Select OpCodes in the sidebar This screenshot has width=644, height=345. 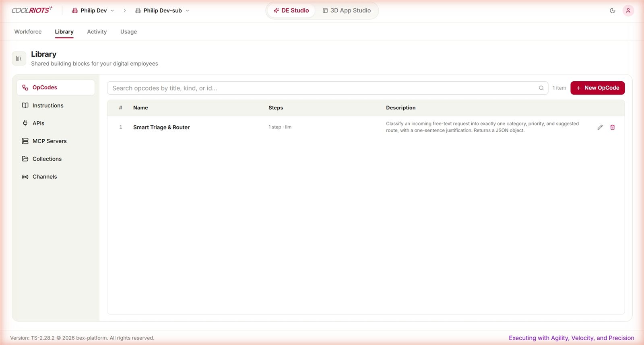(x=56, y=87)
